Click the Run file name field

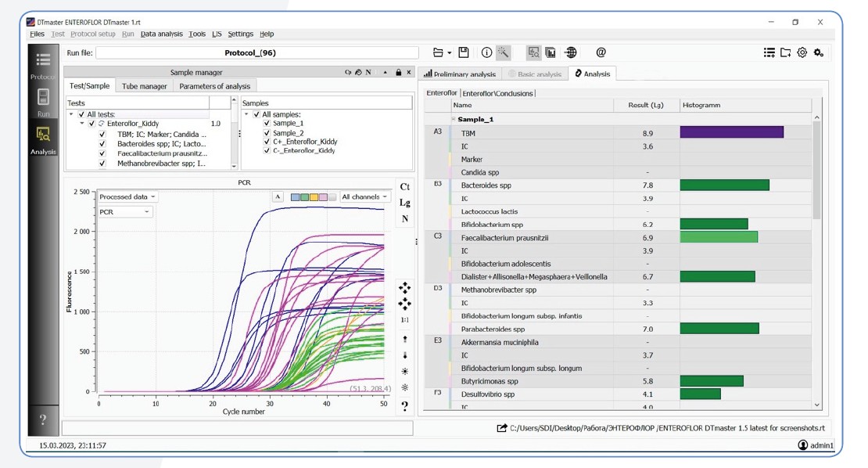click(x=256, y=53)
